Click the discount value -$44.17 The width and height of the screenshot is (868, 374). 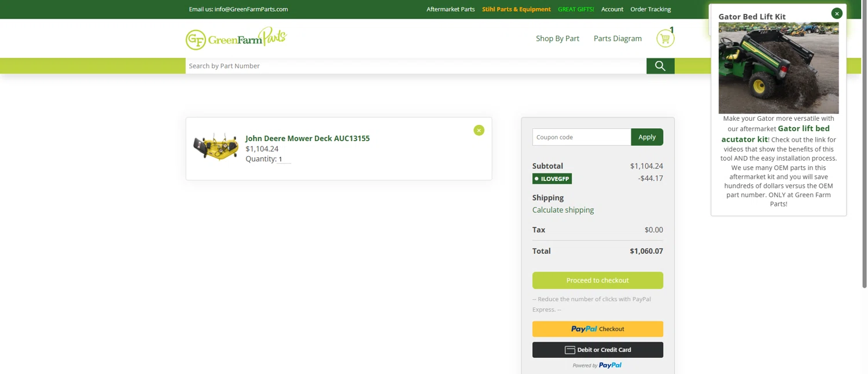click(x=650, y=178)
